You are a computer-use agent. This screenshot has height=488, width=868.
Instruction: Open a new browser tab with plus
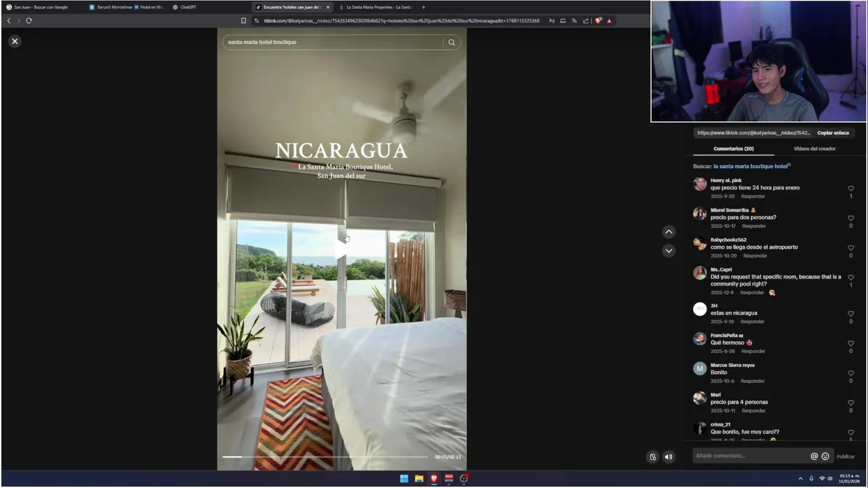[x=424, y=7]
